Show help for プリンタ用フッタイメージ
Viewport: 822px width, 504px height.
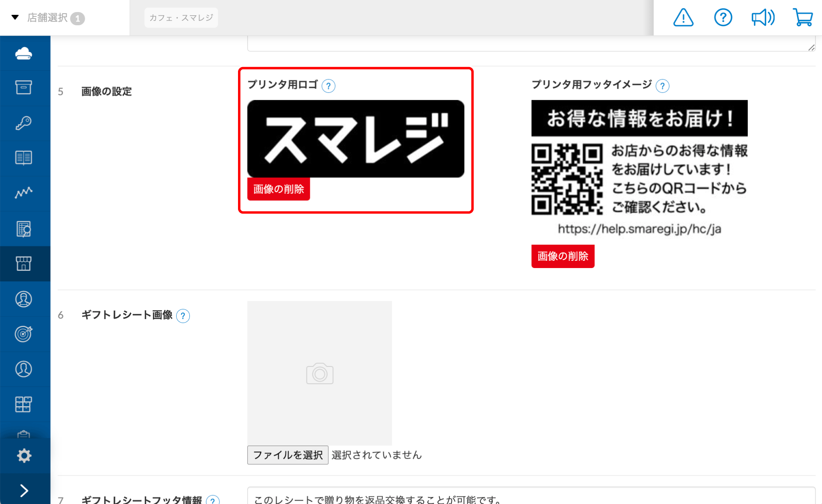pyautogui.click(x=662, y=86)
